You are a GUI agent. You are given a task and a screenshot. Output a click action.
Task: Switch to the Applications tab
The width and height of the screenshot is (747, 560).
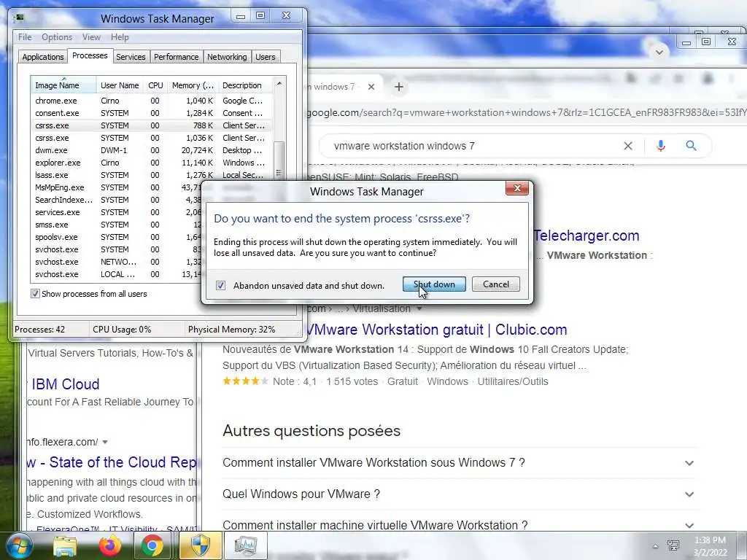click(x=43, y=57)
